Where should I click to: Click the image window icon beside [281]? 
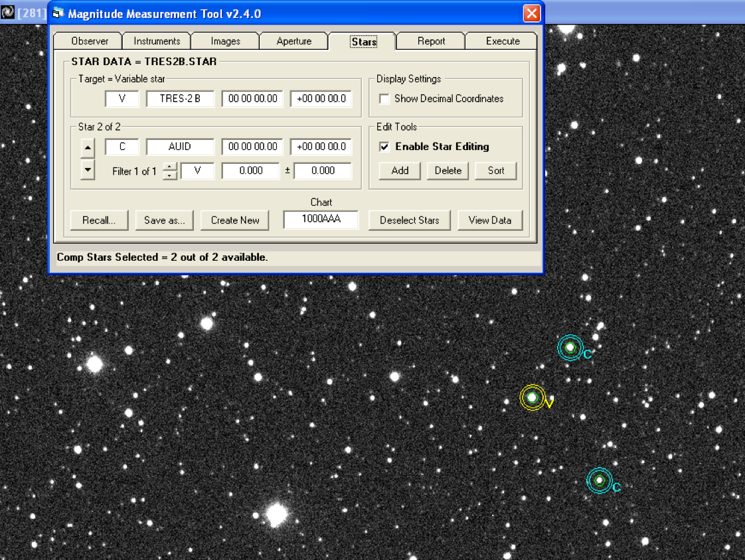(7, 13)
